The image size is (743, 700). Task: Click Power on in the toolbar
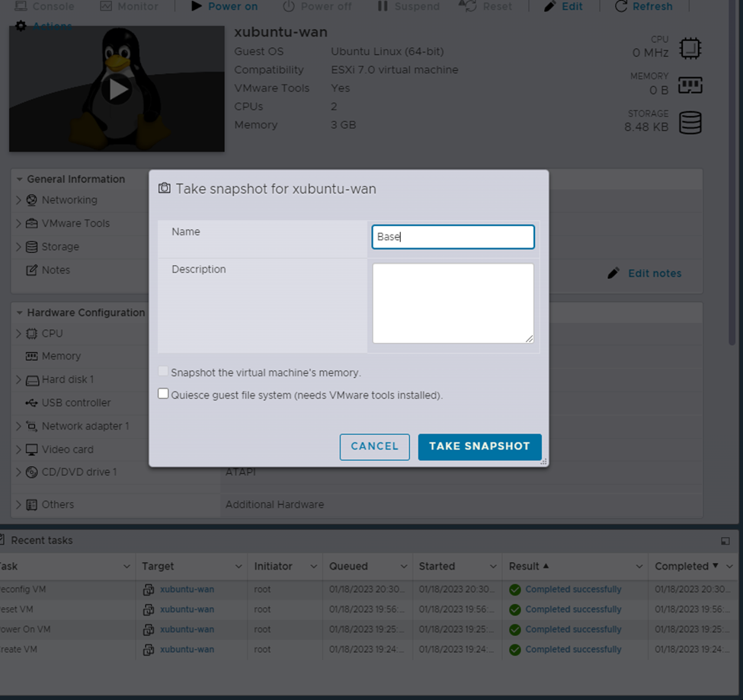(x=225, y=6)
